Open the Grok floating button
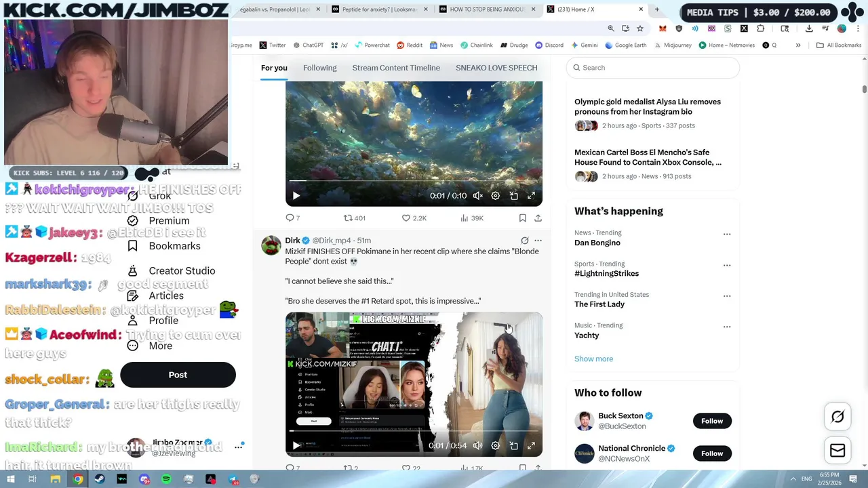 (837, 418)
